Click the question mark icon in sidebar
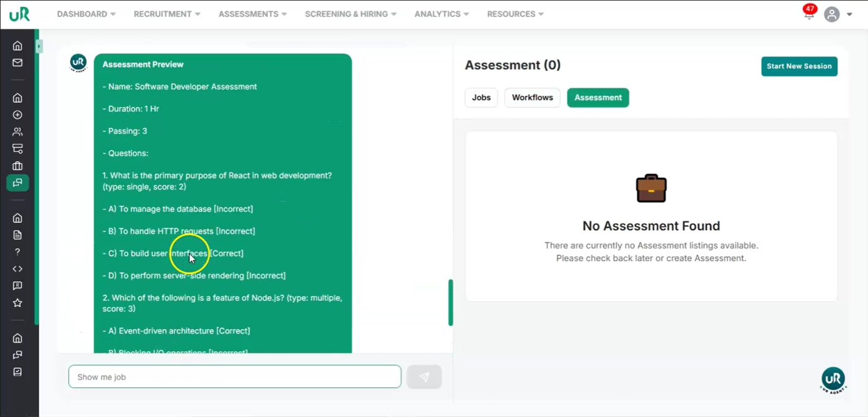Viewport: 868px width, 417px height. [x=17, y=252]
